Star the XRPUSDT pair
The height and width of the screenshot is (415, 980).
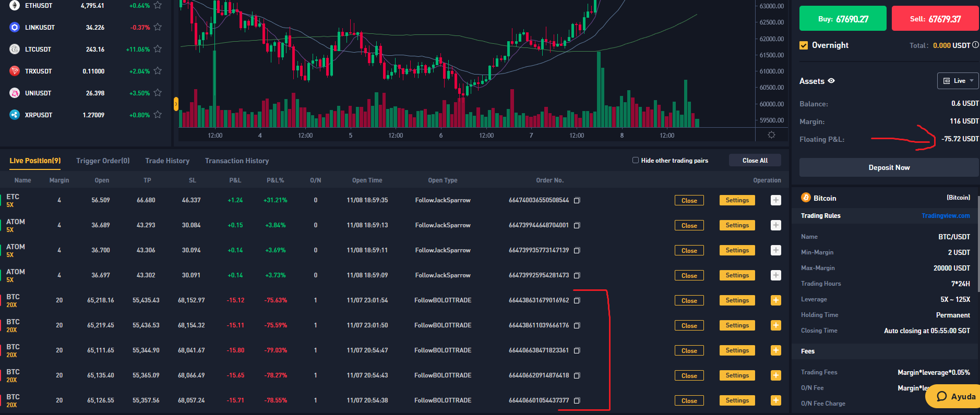pos(158,115)
